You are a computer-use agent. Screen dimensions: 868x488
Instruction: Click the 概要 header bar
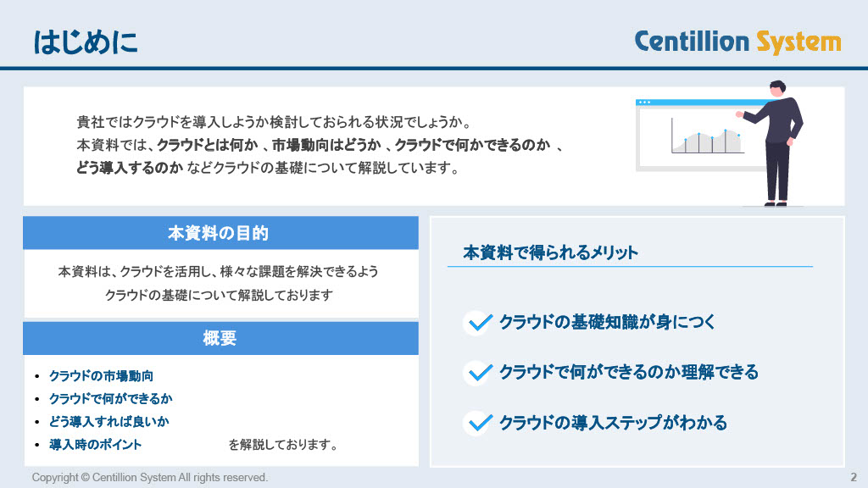point(220,338)
